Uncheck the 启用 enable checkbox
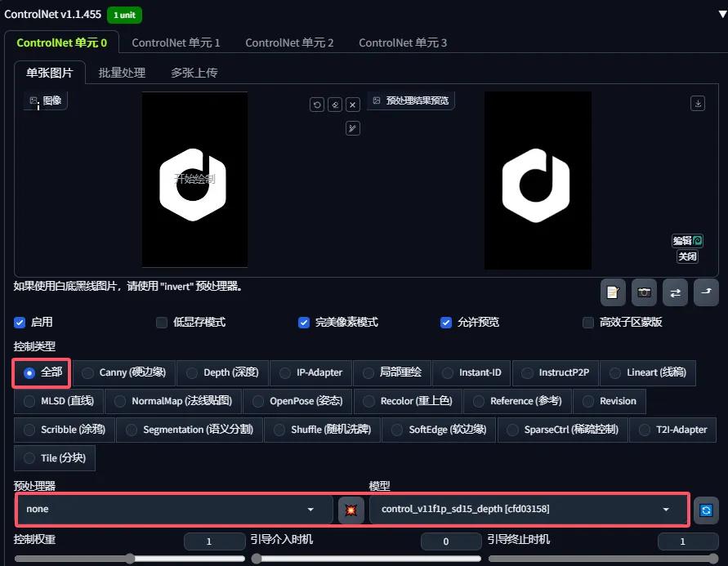This screenshot has height=566, width=728. coord(20,323)
